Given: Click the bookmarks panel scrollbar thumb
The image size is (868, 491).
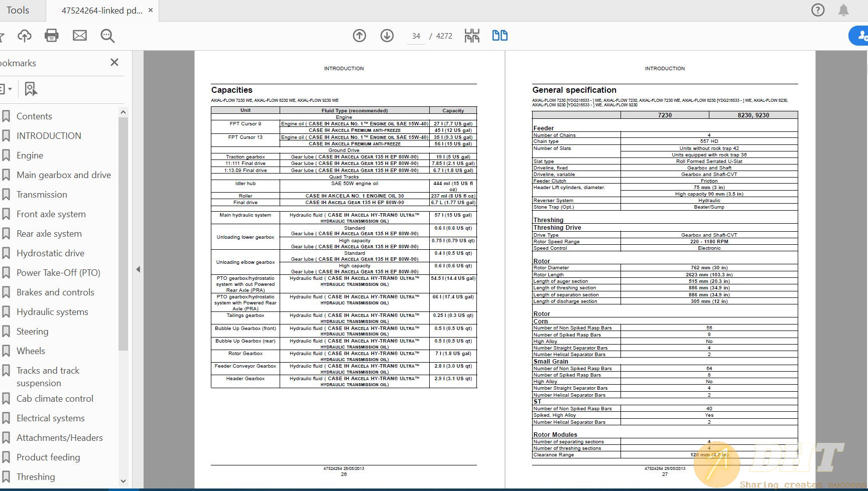Looking at the screenshot, I should tap(123, 234).
